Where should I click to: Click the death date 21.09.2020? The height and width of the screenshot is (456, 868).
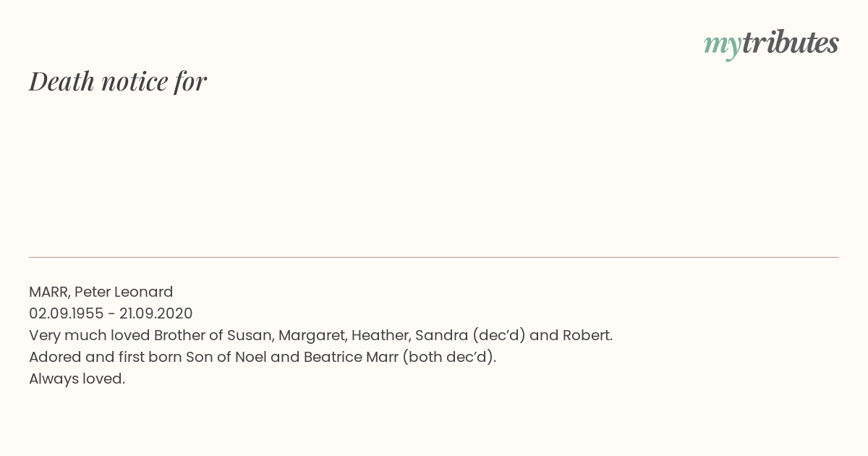[156, 313]
